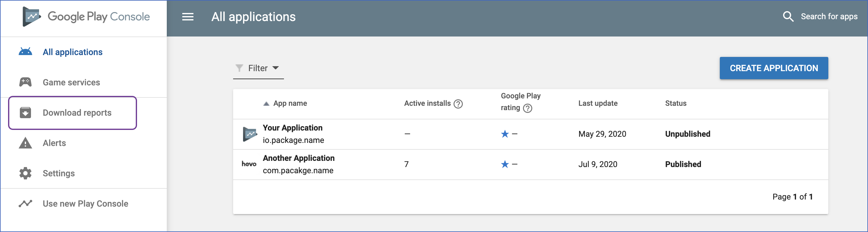Click the io.package.name text

click(x=293, y=140)
